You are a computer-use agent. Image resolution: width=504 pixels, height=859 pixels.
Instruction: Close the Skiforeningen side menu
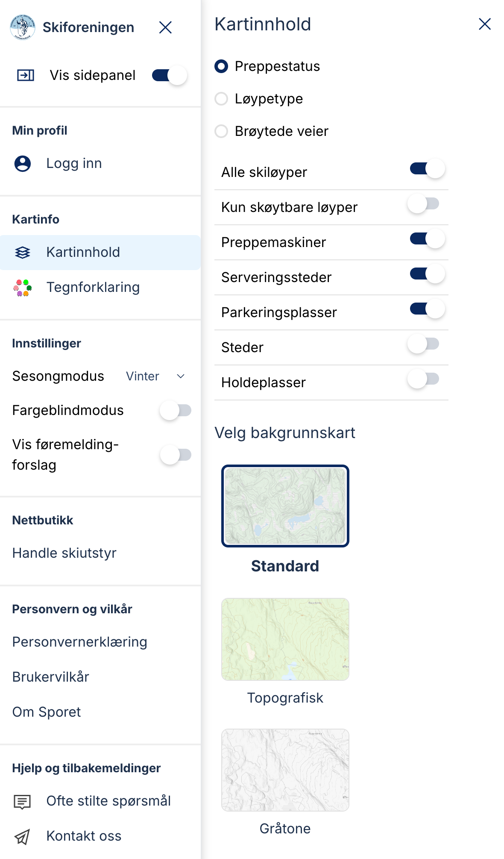165,27
